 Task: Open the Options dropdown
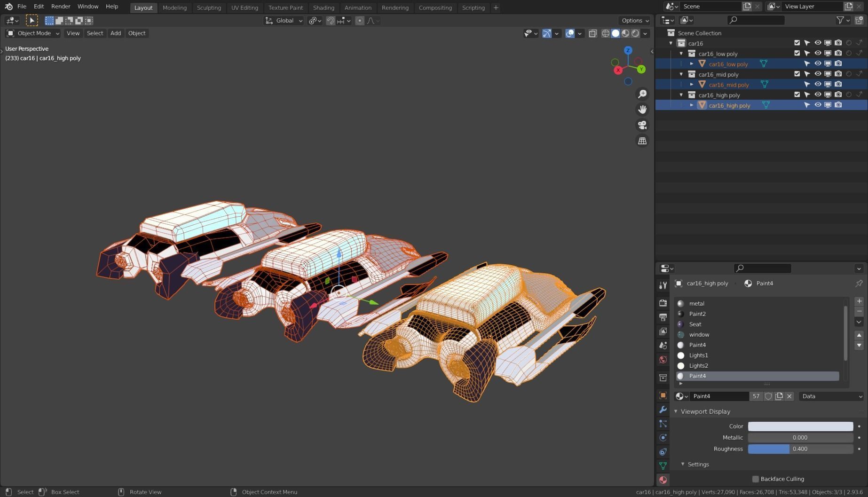635,21
